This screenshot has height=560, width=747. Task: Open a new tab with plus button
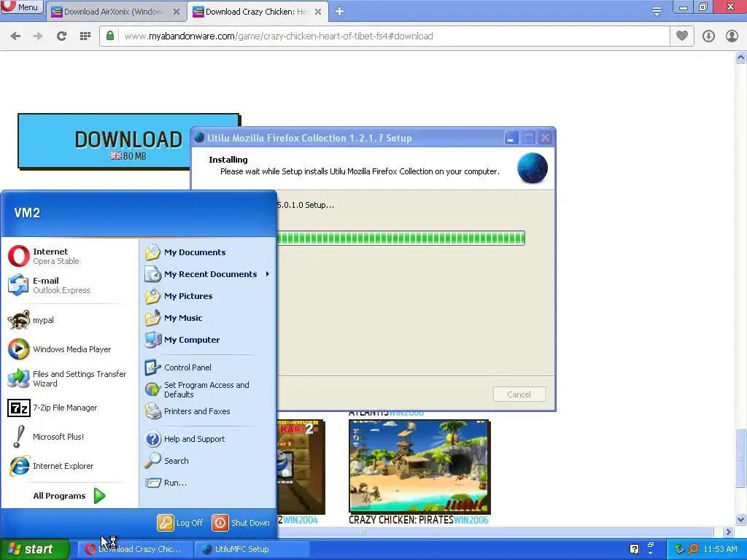tap(339, 11)
